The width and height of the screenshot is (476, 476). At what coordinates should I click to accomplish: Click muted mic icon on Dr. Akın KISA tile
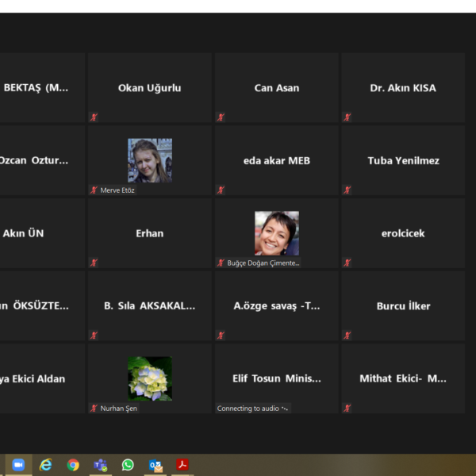pyautogui.click(x=347, y=117)
